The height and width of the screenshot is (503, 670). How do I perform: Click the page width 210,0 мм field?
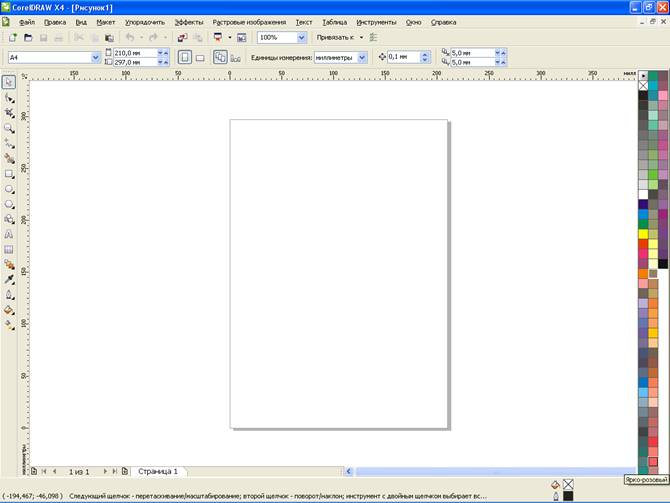point(135,53)
